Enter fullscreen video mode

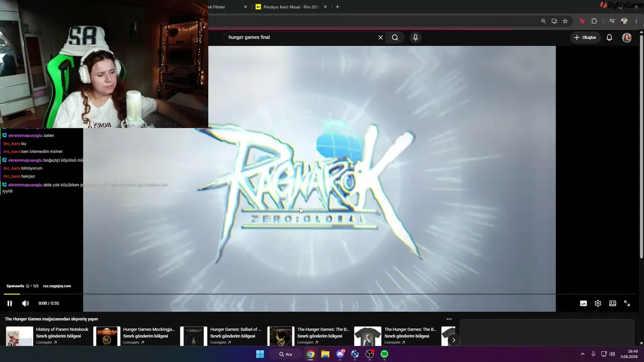(x=627, y=303)
